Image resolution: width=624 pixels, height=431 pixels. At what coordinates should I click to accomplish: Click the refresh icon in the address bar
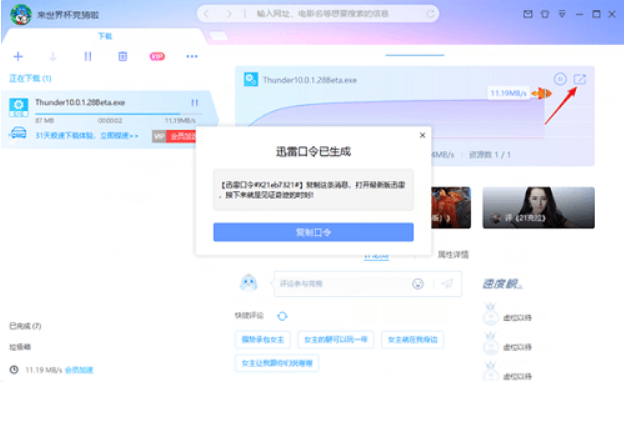[x=430, y=14]
